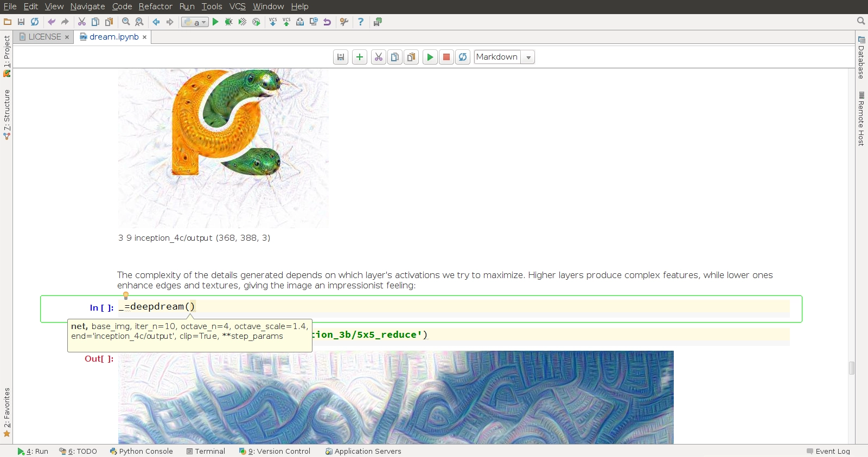Open the File menu
This screenshot has width=868, height=457.
pyautogui.click(x=10, y=7)
